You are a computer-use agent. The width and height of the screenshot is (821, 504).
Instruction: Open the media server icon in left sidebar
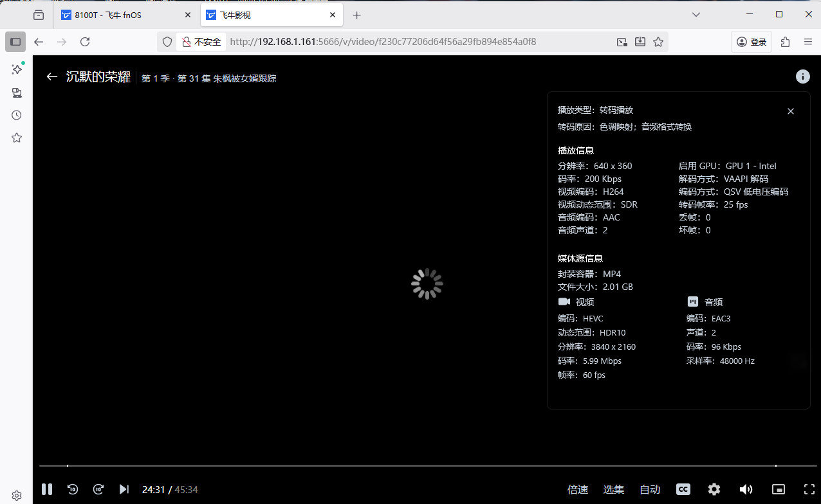click(17, 93)
